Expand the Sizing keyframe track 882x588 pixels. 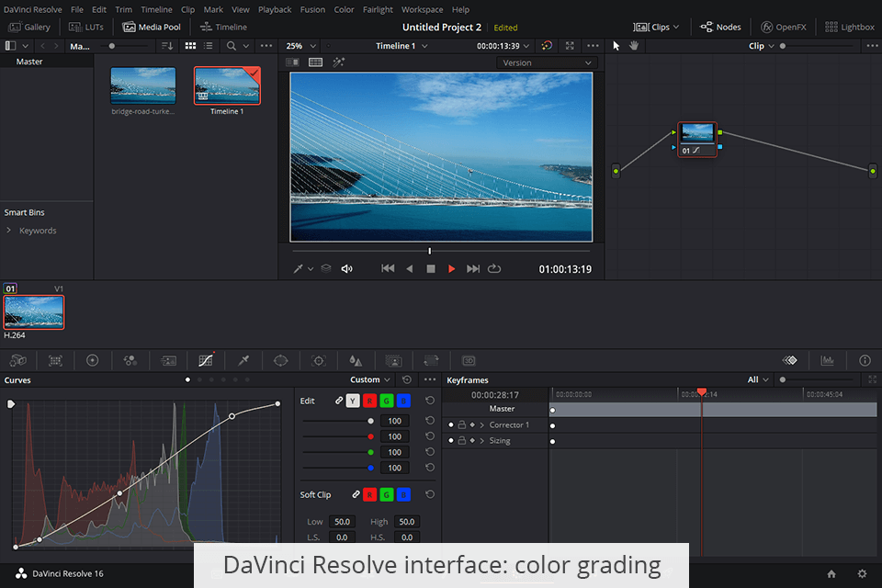point(482,441)
